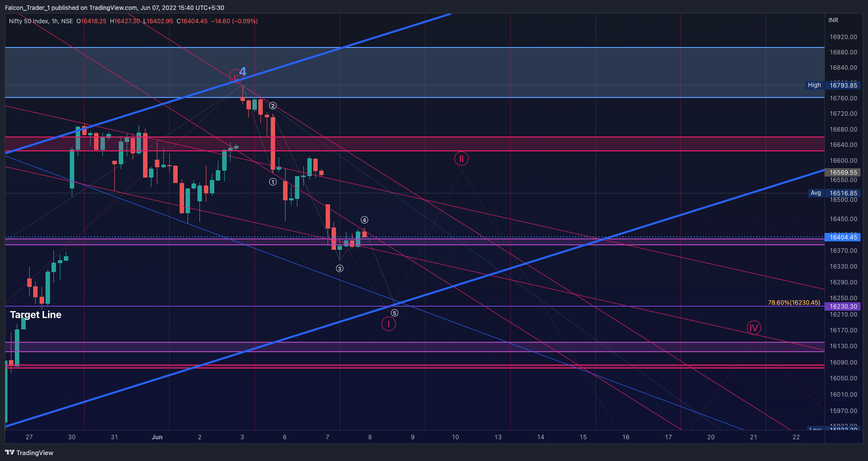The width and height of the screenshot is (868, 461).
Task: Select the Target Line text annotation
Action: [36, 315]
